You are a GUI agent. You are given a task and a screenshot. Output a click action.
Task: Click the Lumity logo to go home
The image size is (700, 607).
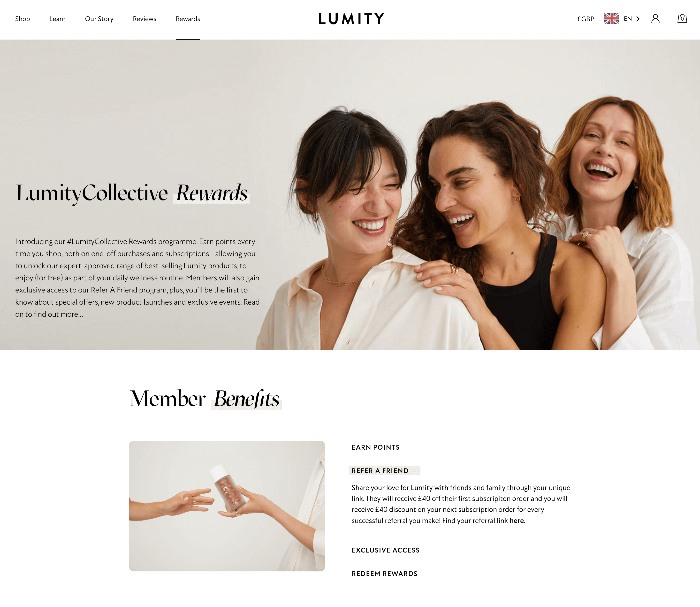(350, 18)
